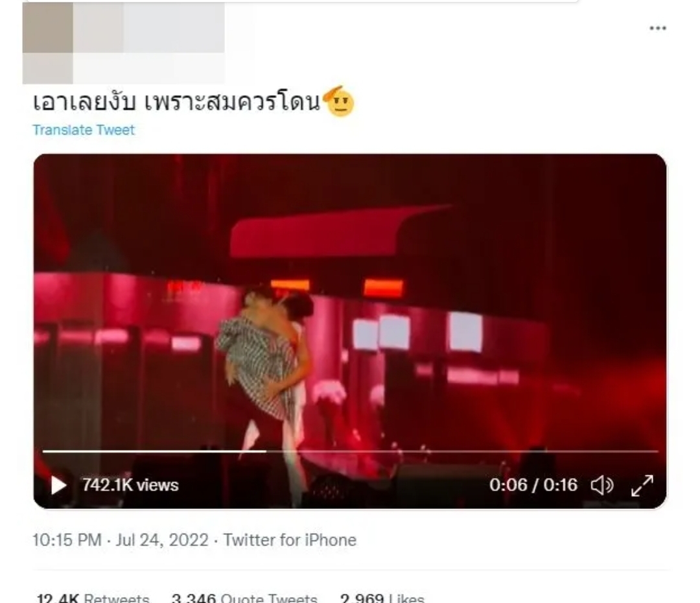Image resolution: width=700 pixels, height=603 pixels.
Task: Open the tweet timestamp 10:15 PM Jul 24, 2022
Action: point(121,540)
